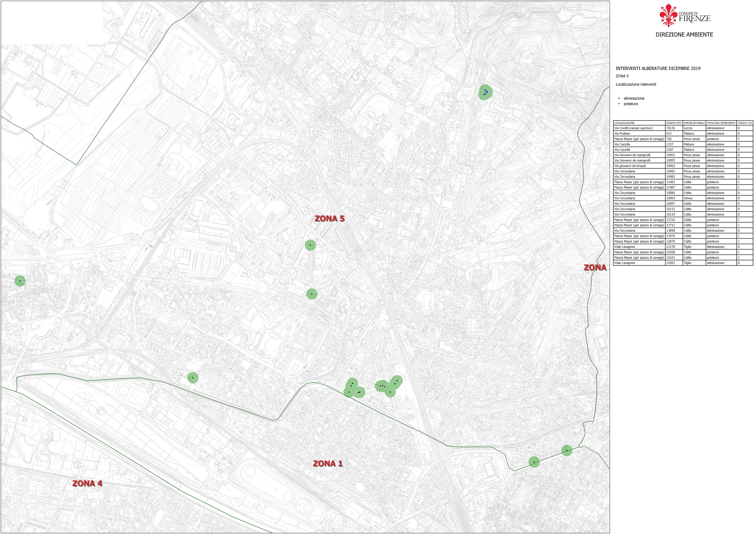Click the ZONA 1 map label
Viewport: 756px width, 534px height.
[x=328, y=464]
